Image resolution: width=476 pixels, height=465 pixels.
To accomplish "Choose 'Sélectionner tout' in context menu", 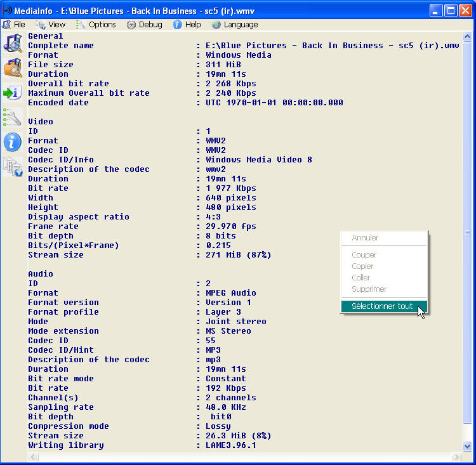I will pos(382,306).
